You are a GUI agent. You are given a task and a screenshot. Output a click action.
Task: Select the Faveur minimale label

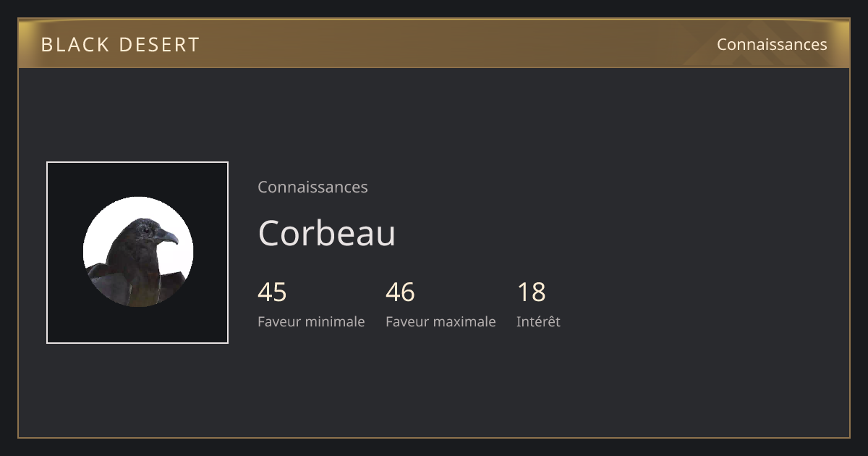click(x=311, y=321)
